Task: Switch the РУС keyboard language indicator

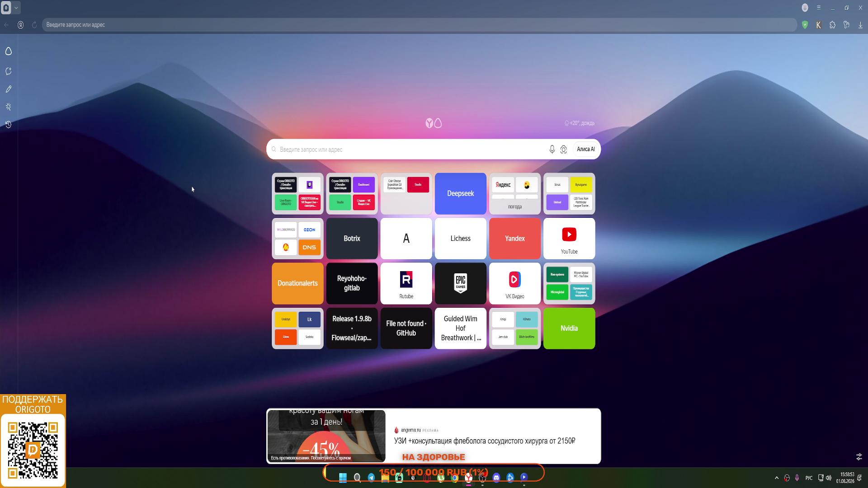Action: [809, 478]
